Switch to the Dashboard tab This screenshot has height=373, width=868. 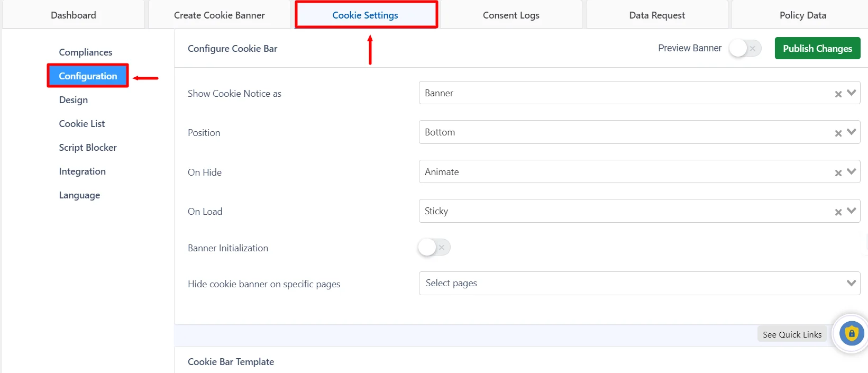(x=74, y=15)
